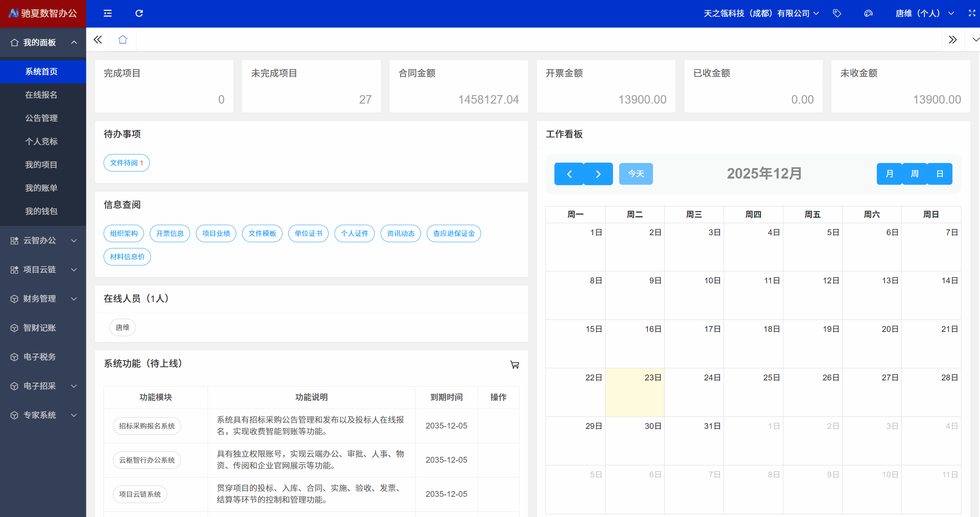
Task: Click the tag icon in header
Action: click(837, 14)
